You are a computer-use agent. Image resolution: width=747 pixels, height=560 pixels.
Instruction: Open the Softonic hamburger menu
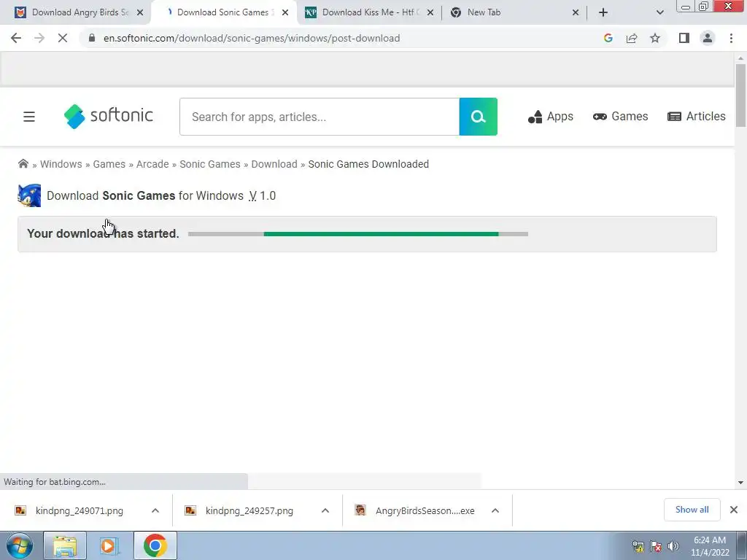[29, 117]
